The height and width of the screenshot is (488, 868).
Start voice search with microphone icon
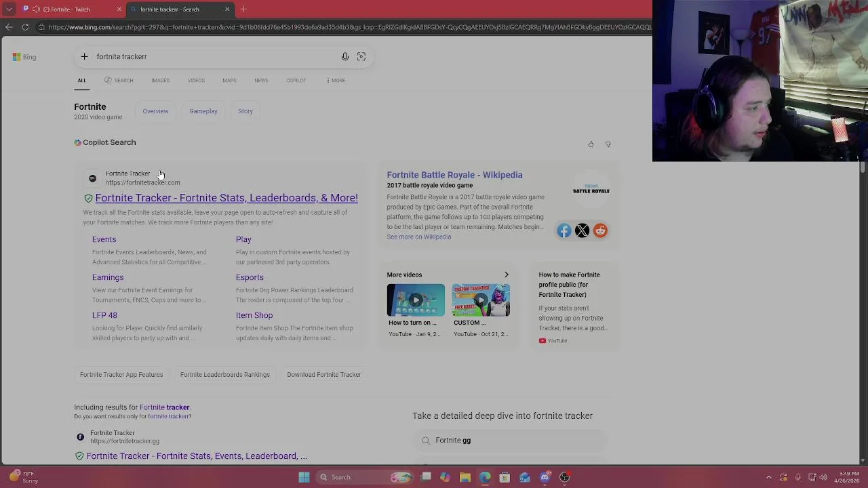click(x=345, y=57)
